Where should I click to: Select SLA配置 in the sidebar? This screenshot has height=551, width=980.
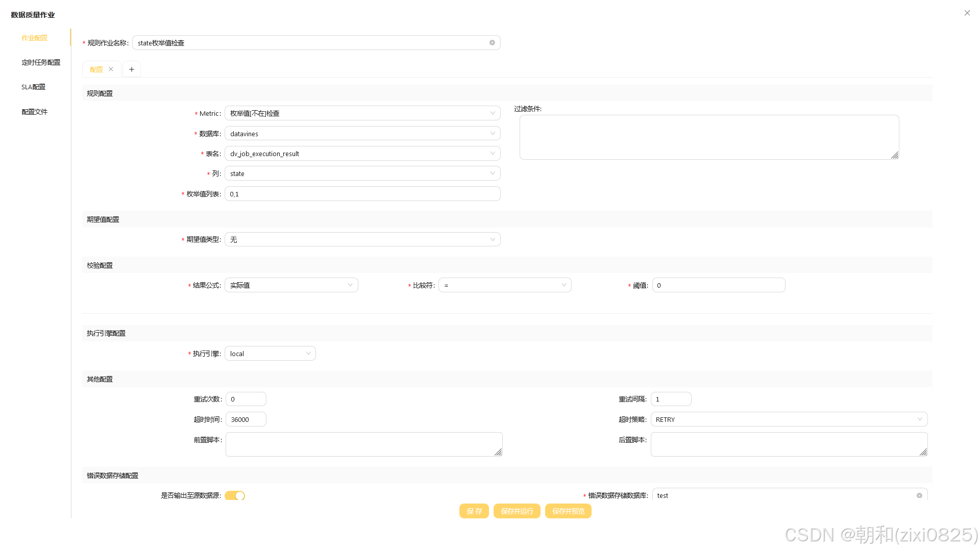[34, 87]
